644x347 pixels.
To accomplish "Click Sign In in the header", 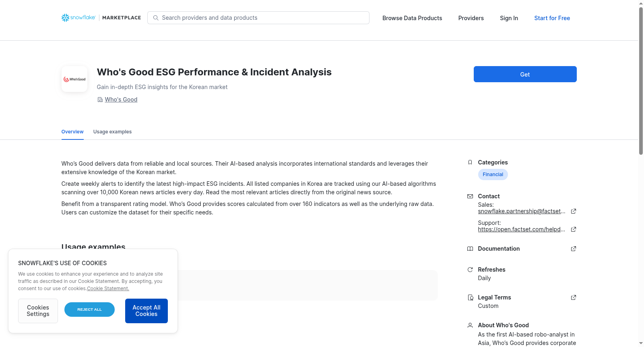I will pyautogui.click(x=509, y=18).
